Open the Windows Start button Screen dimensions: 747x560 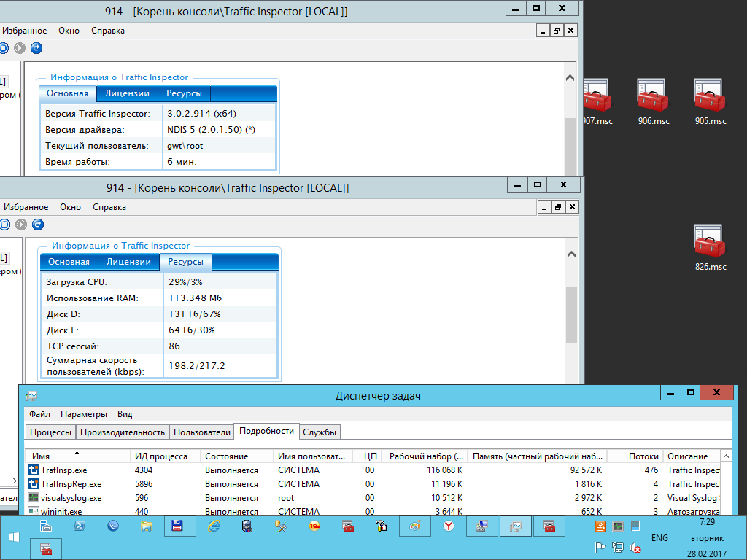[14, 537]
